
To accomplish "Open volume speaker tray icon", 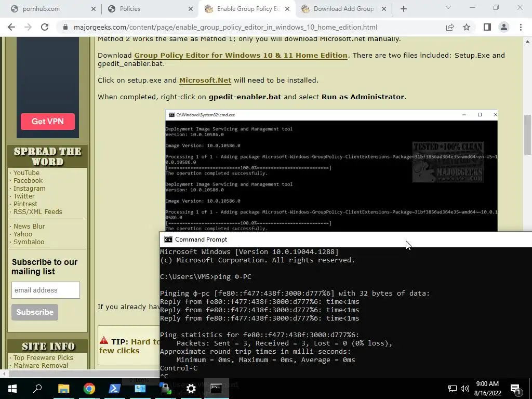I will click(465, 389).
